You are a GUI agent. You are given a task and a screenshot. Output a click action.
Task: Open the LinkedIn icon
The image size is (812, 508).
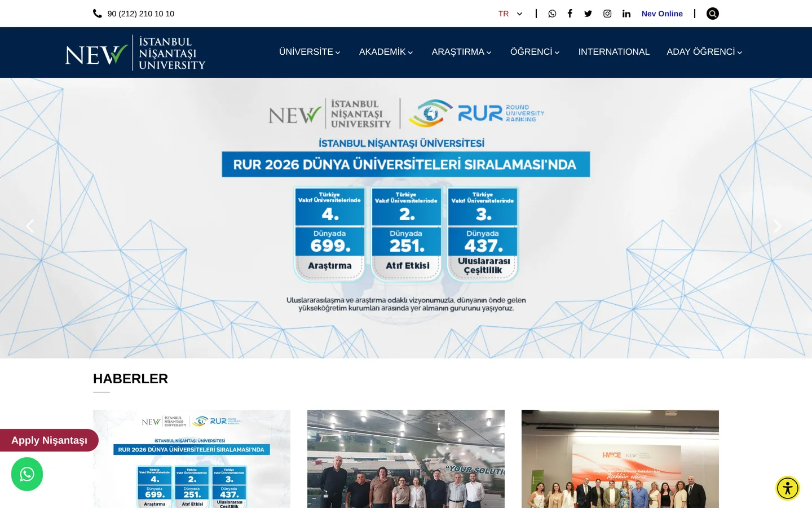tap(626, 14)
